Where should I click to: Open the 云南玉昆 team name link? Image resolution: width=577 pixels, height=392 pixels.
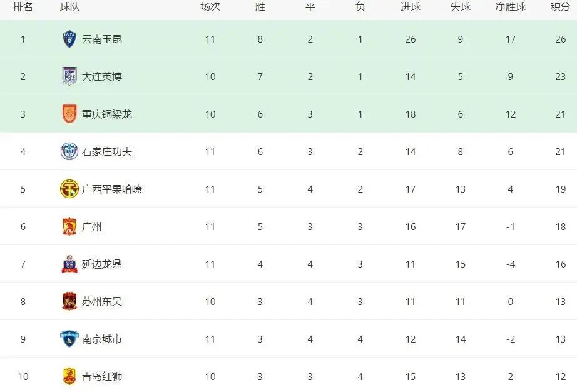[x=101, y=39]
